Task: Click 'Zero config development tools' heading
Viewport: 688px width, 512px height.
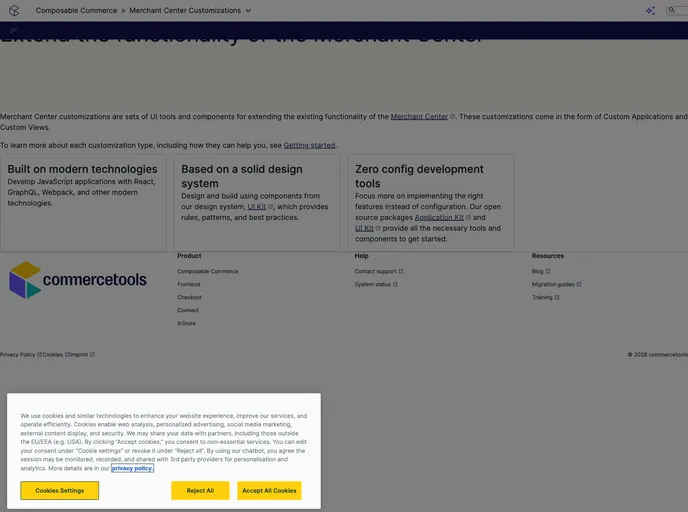Action: coord(419,176)
